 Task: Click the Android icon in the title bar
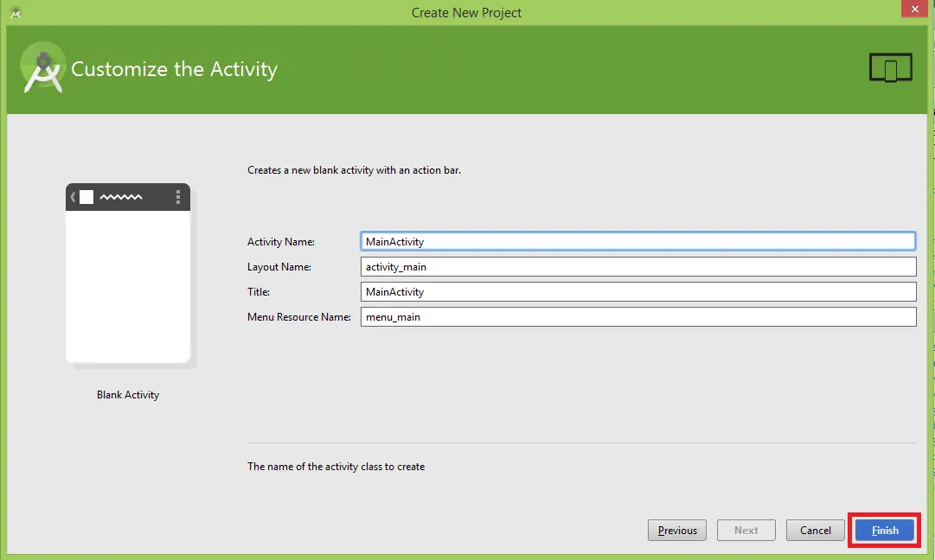click(16, 12)
